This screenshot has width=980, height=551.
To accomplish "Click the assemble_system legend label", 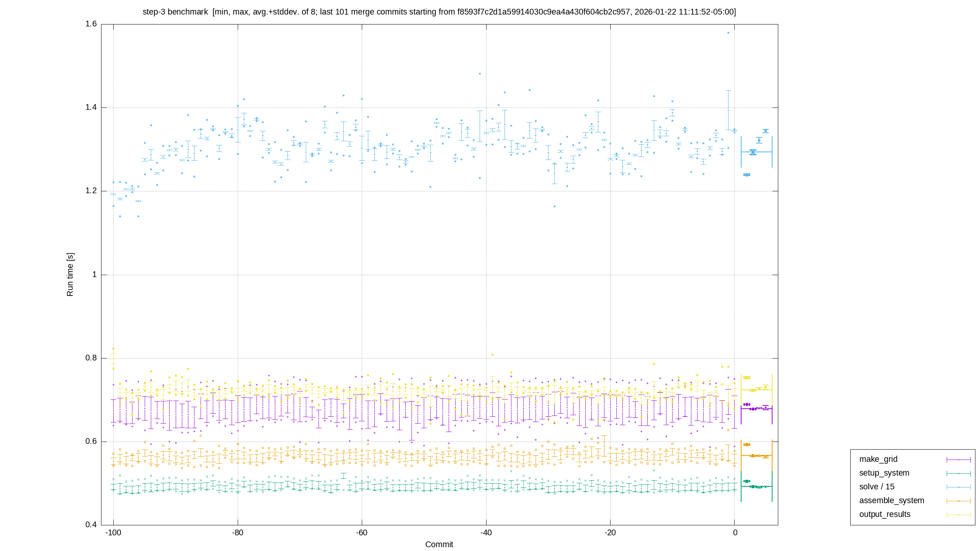I will 892,500.
